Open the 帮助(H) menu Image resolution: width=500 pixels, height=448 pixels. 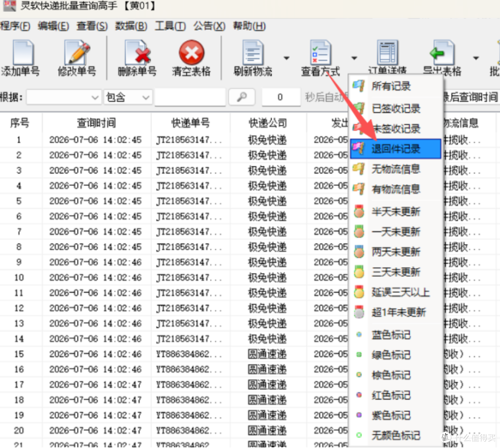point(249,26)
